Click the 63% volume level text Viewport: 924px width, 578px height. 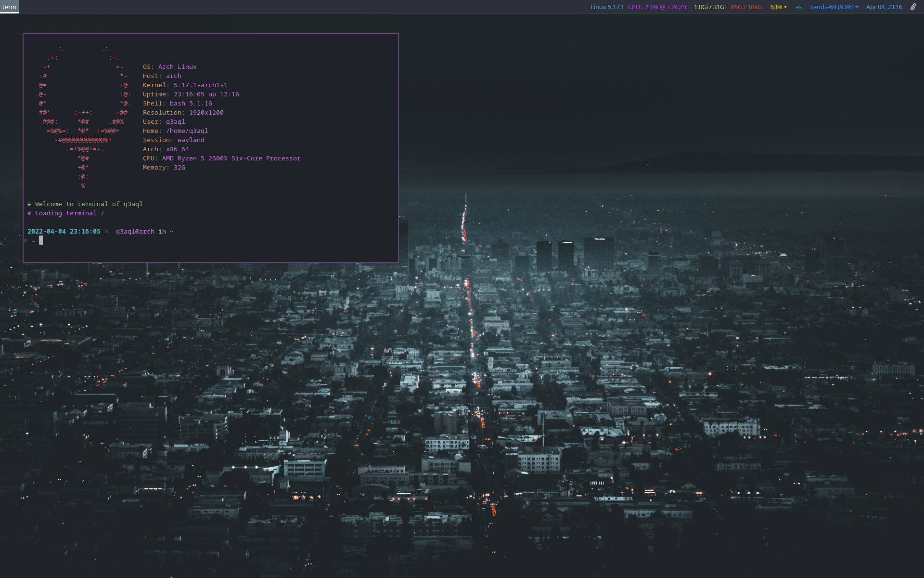coord(776,7)
